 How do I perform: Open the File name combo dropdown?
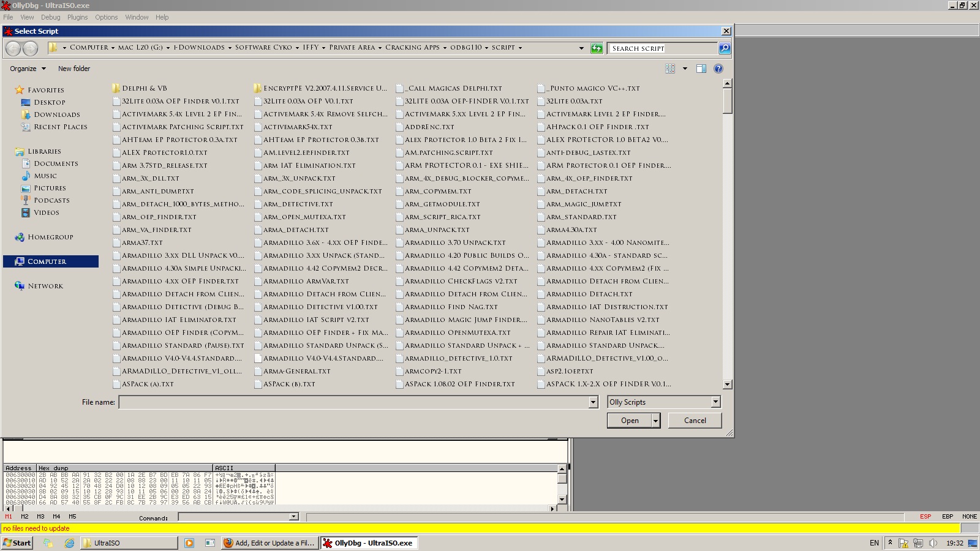tap(593, 402)
